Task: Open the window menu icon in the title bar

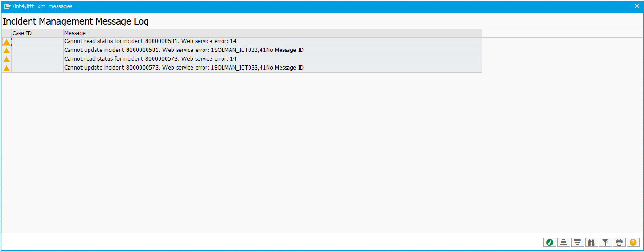Action: point(7,6)
